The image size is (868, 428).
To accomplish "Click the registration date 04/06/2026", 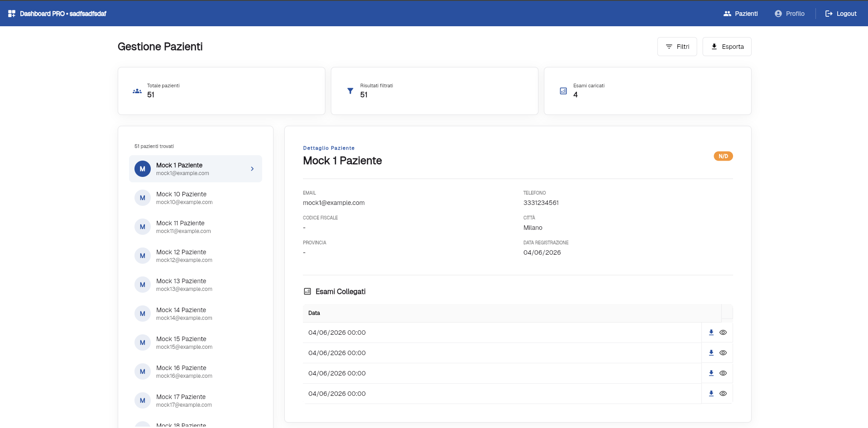I will tap(542, 252).
